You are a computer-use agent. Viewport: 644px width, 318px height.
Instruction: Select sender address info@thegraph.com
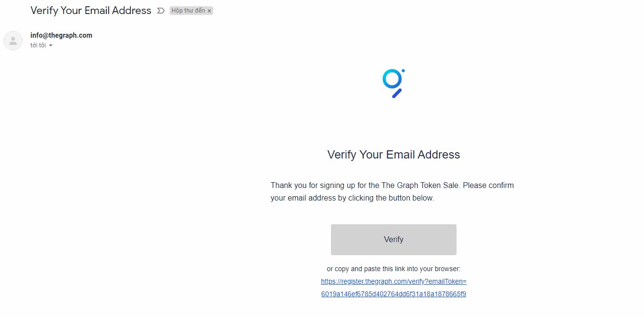(x=61, y=35)
